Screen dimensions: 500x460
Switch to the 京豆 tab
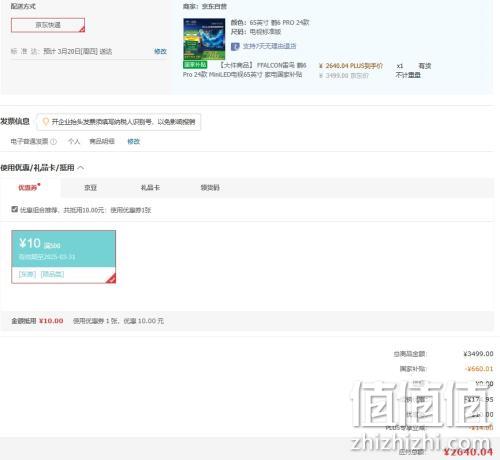tap(90, 188)
